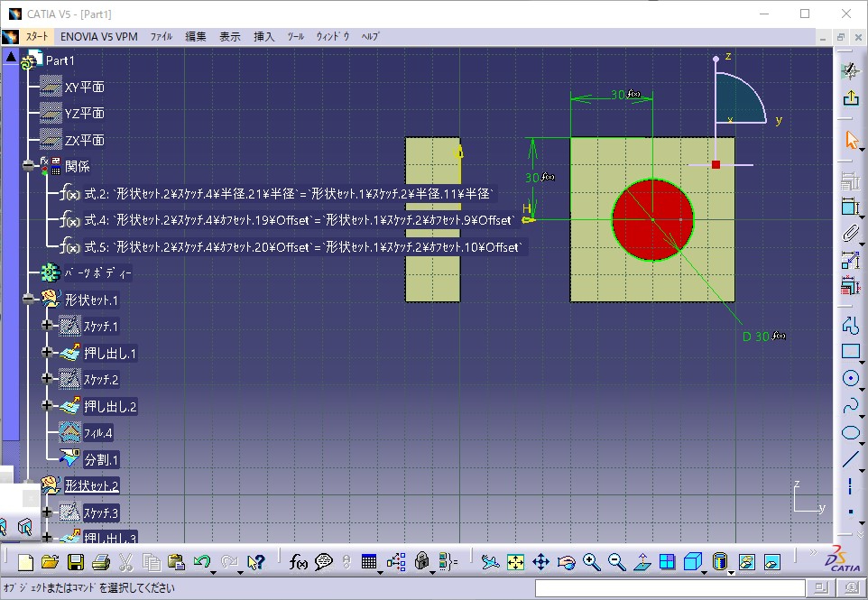The width and height of the screenshot is (868, 600).
Task: Collapse the 関係 relations node
Action: [x=28, y=167]
